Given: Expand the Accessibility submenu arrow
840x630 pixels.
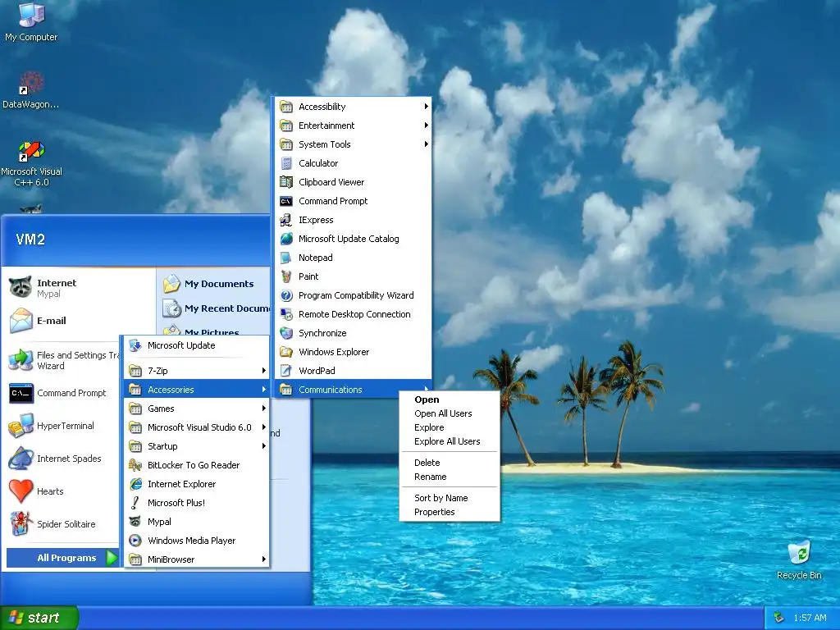Looking at the screenshot, I should 426,107.
